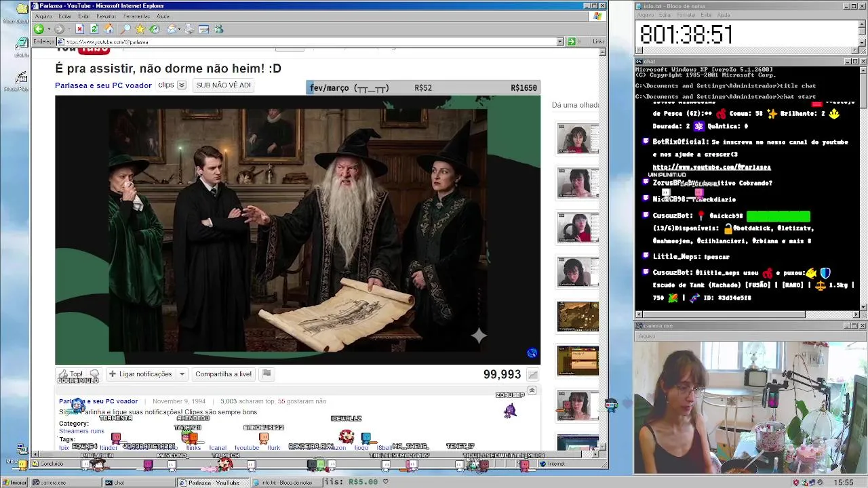
Task: Click the Ligar notificações button
Action: coord(140,374)
